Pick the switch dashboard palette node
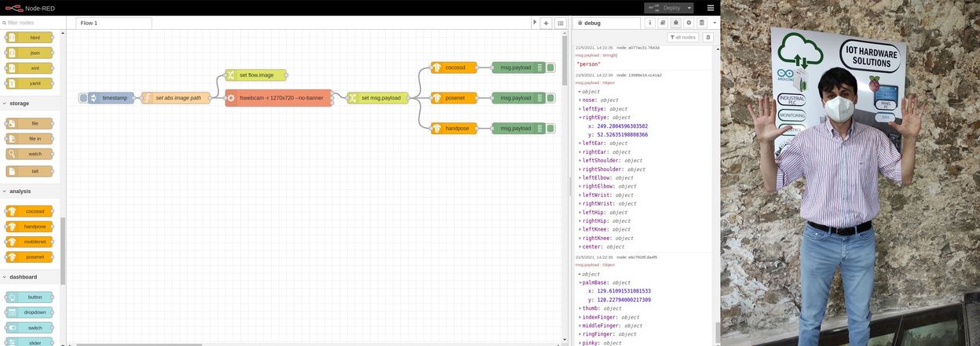 [x=29, y=327]
